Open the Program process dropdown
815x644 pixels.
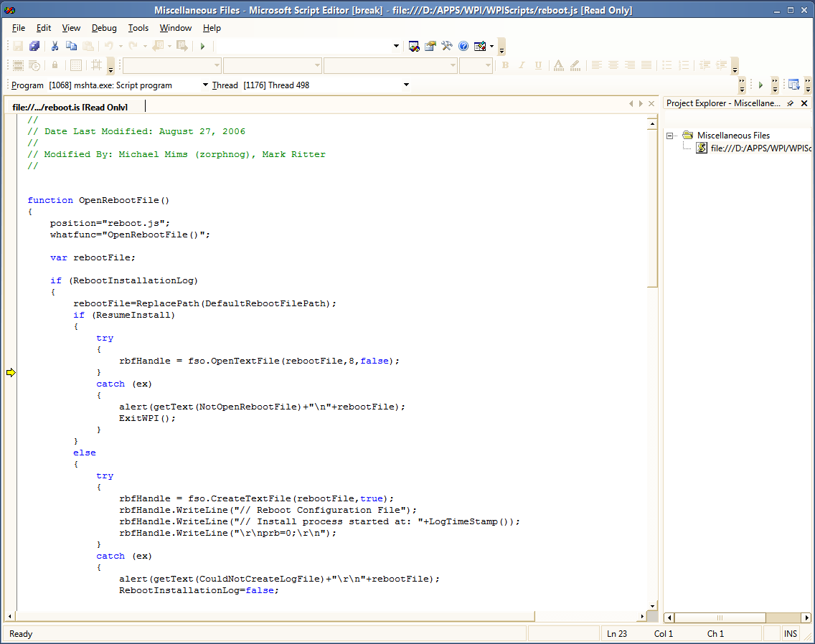pos(205,85)
